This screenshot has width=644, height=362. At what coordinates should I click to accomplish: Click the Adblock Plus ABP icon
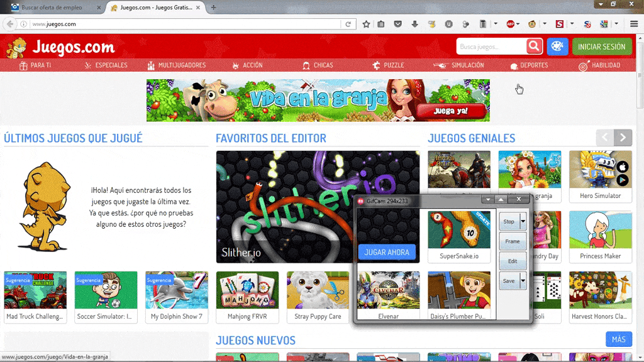(511, 24)
